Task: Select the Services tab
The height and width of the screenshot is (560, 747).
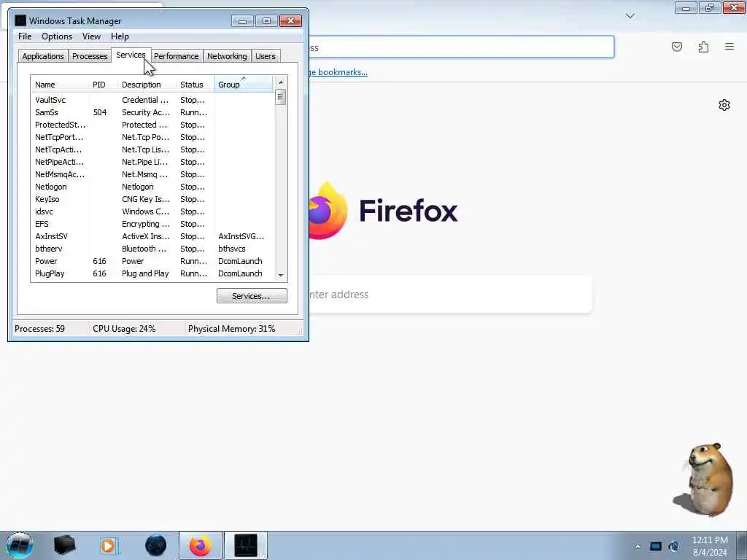Action: (x=131, y=55)
